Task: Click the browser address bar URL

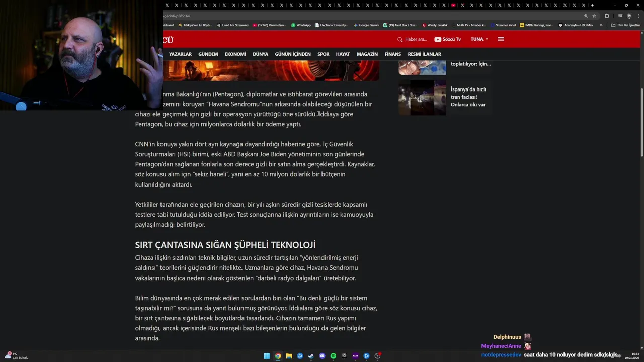Action: click(177, 16)
